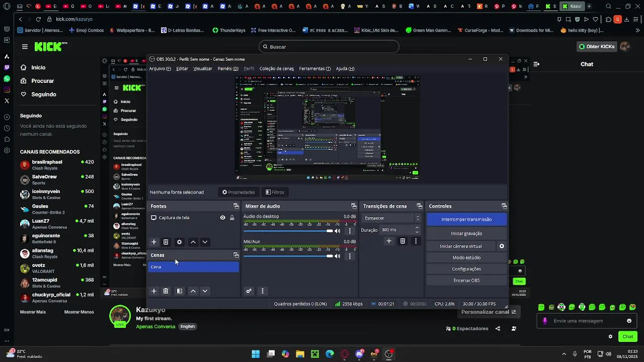Mute Áudio do desktop speaker icon

(x=337, y=231)
